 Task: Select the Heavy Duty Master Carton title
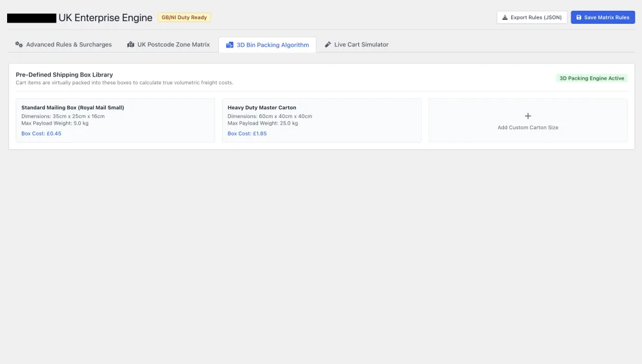point(262,108)
